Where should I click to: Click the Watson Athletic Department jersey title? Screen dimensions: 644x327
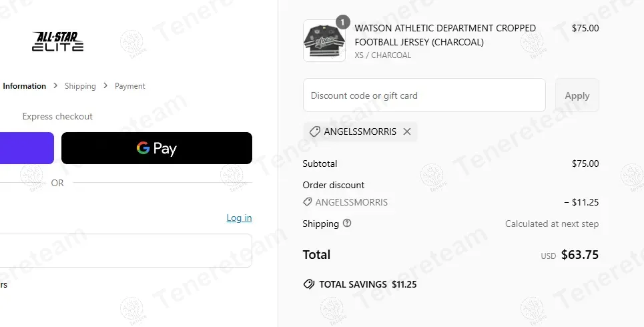coord(445,35)
